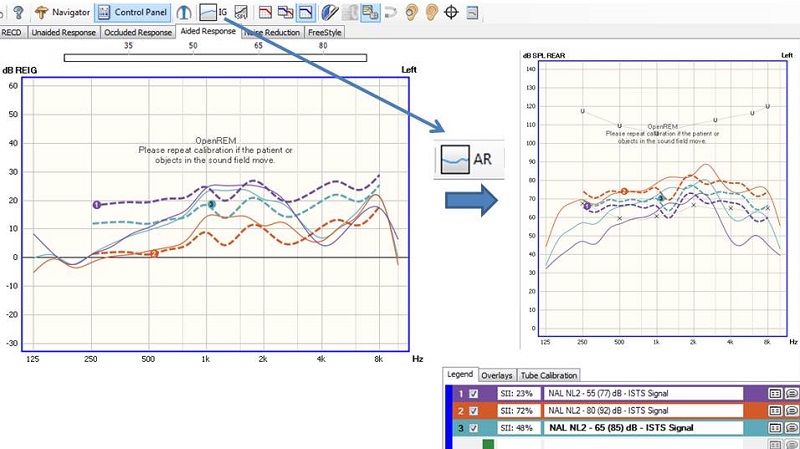
Task: Toggle the Control Panel button
Action: 133,12
